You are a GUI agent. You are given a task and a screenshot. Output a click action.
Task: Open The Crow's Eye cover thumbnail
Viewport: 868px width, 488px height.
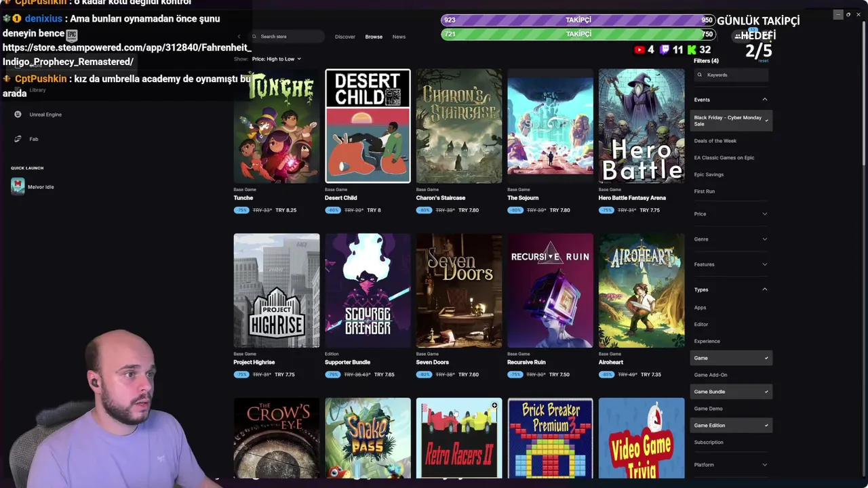277,439
